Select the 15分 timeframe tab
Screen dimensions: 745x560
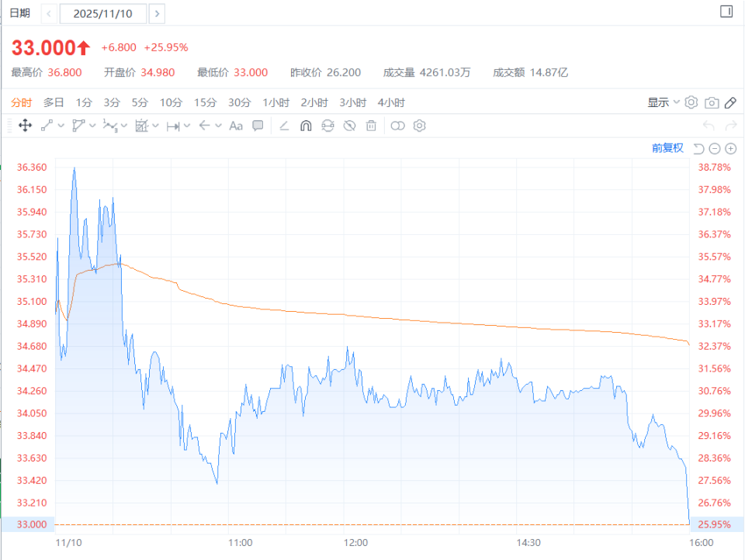tap(206, 102)
